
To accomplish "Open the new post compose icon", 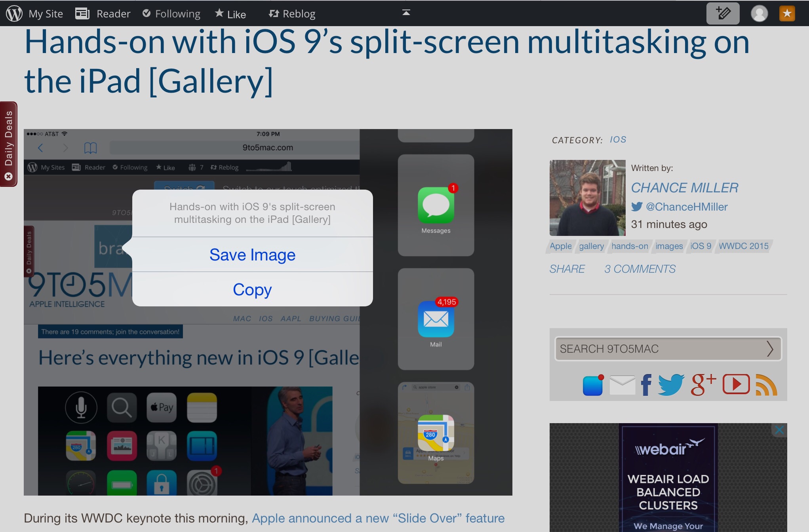I will click(x=723, y=13).
